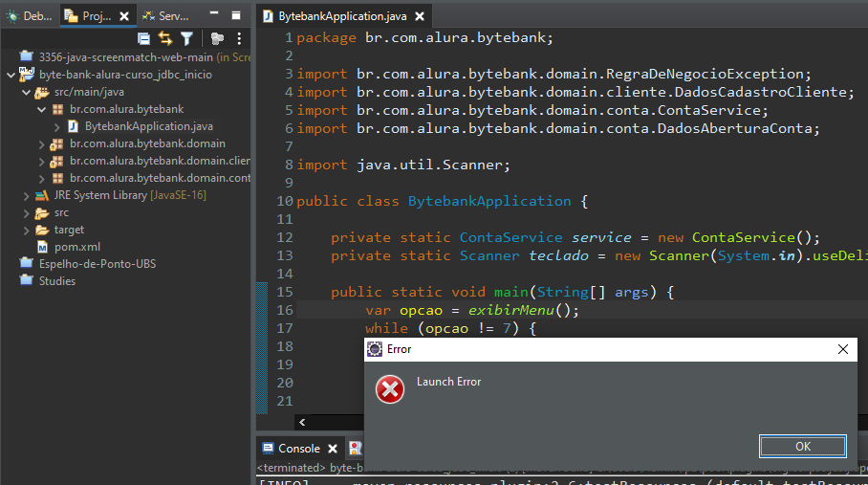Click the Error dialog title icon

pyautogui.click(x=375, y=349)
